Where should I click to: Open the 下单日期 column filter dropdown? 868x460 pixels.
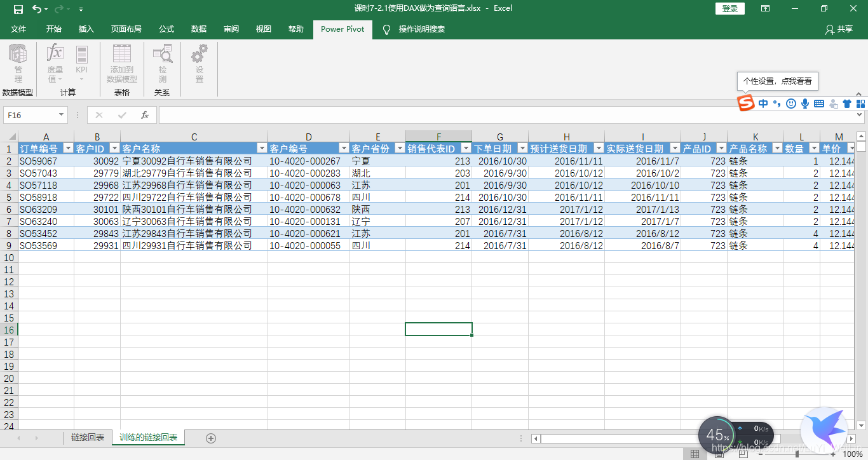522,149
